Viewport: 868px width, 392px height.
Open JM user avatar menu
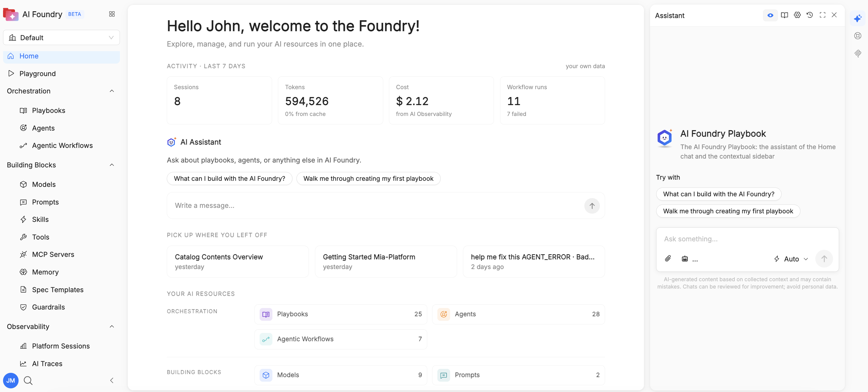coord(11,380)
